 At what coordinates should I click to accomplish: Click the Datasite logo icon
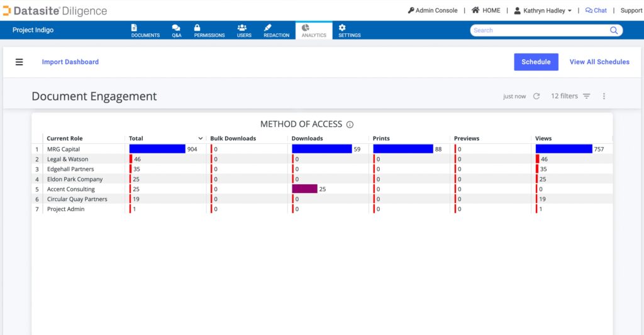tap(6, 11)
